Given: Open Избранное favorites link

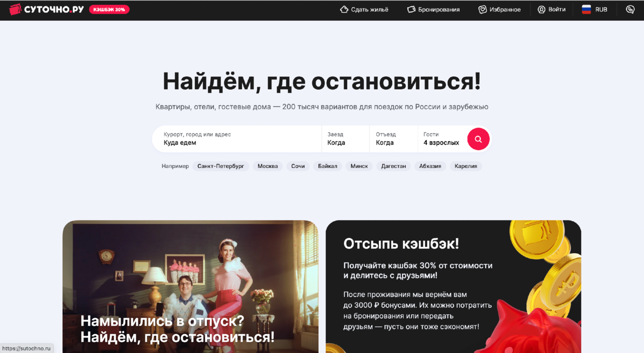Looking at the screenshot, I should click(x=500, y=10).
